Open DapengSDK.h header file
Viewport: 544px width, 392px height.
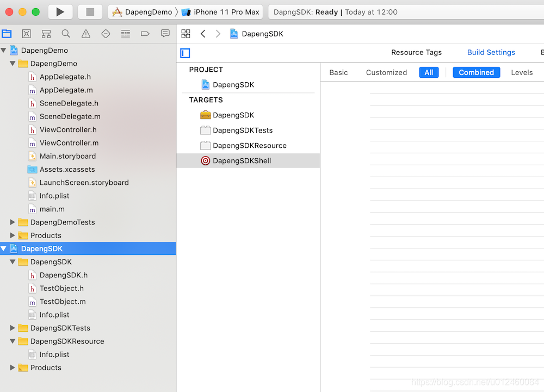pyautogui.click(x=64, y=275)
